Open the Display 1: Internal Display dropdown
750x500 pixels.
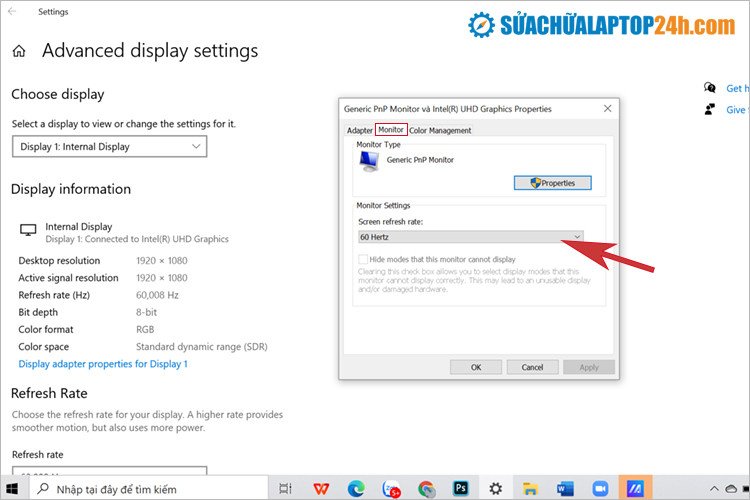click(x=110, y=146)
